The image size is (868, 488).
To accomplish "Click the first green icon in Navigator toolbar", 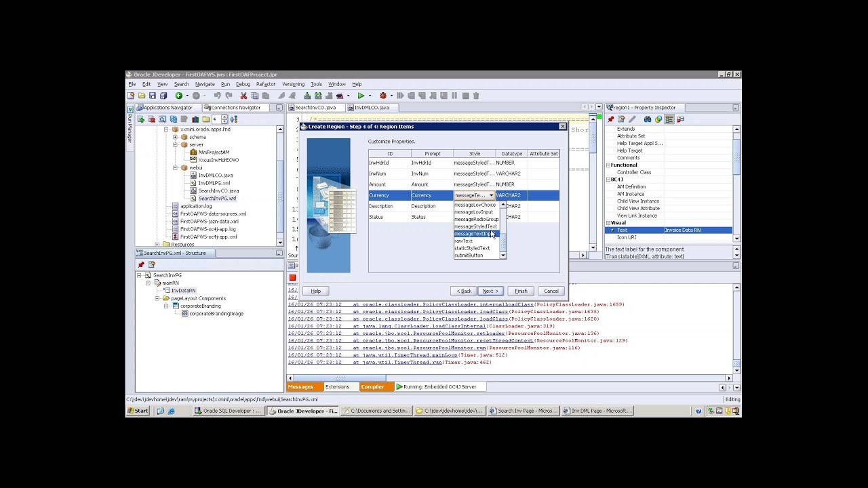I will (x=141, y=119).
